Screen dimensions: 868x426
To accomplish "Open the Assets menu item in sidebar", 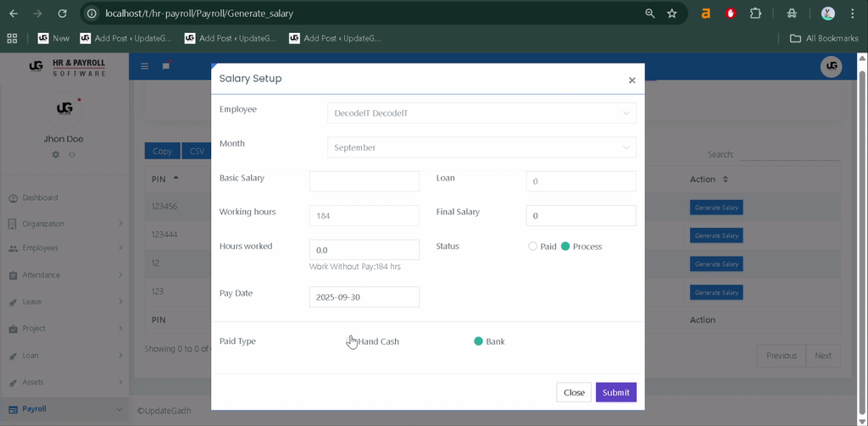I will coord(33,382).
